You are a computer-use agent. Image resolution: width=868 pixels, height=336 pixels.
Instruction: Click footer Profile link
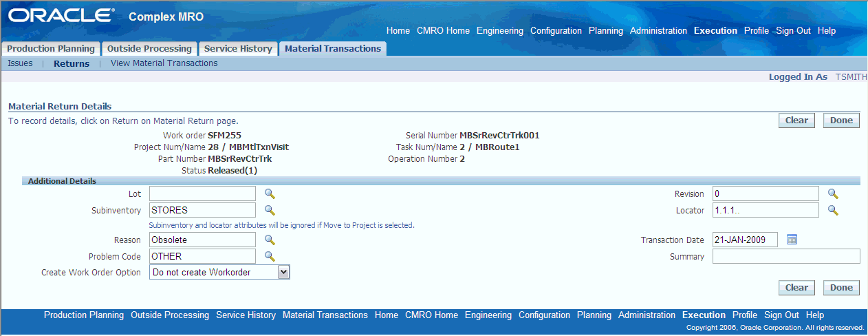point(745,315)
